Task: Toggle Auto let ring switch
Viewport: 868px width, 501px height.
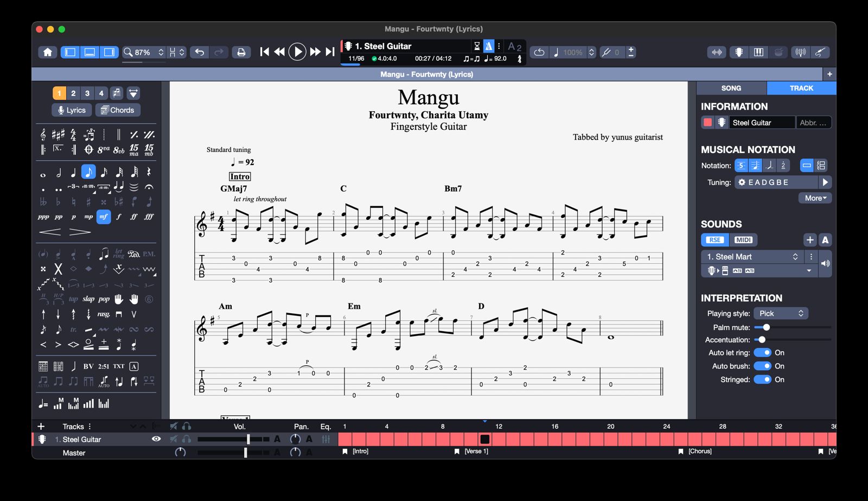Action: [762, 353]
